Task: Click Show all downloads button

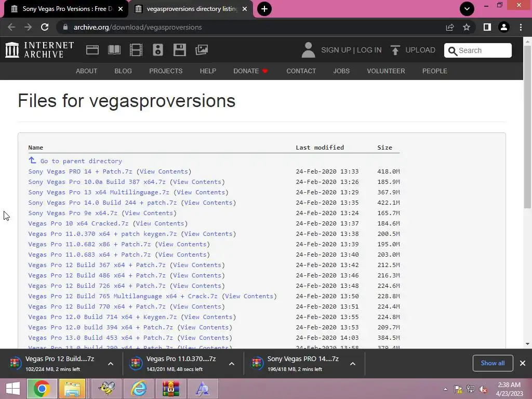Action: 493,363
